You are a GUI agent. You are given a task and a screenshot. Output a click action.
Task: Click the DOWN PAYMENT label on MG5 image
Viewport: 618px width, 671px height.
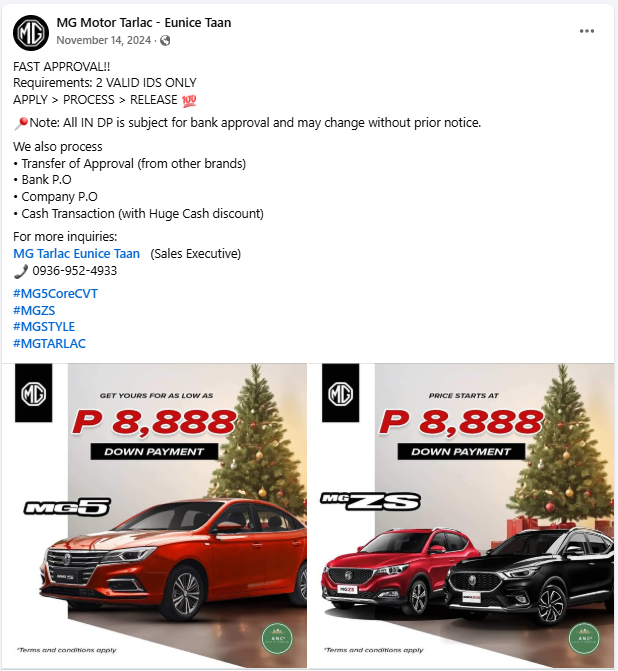coord(154,451)
